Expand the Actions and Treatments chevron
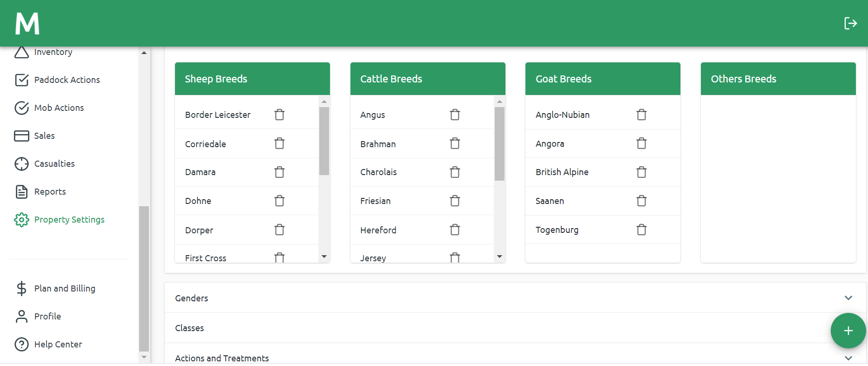 (848, 358)
